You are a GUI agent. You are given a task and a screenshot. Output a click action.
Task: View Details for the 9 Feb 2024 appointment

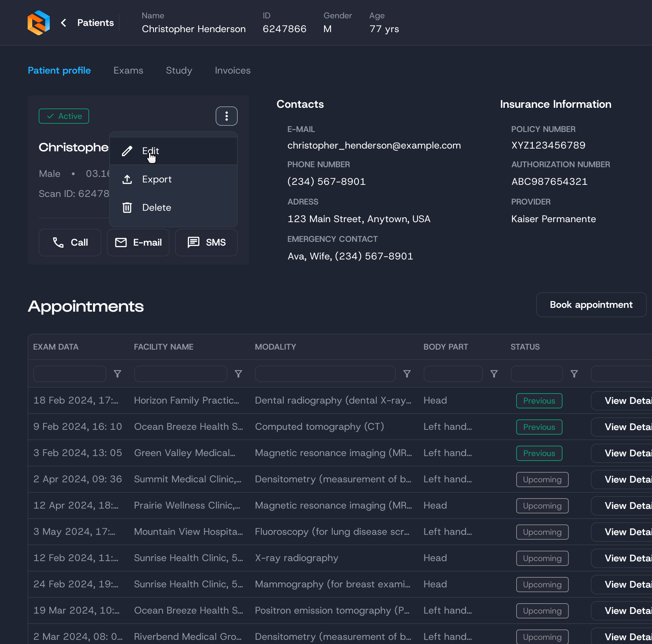pyautogui.click(x=622, y=427)
